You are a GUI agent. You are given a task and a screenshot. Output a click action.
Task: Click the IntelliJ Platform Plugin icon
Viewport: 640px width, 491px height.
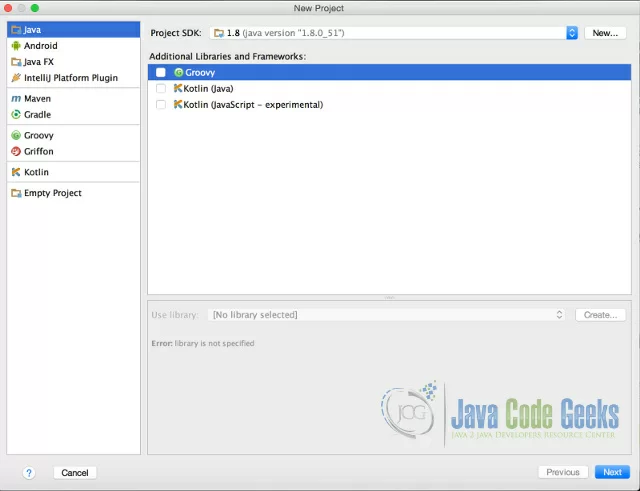[16, 78]
